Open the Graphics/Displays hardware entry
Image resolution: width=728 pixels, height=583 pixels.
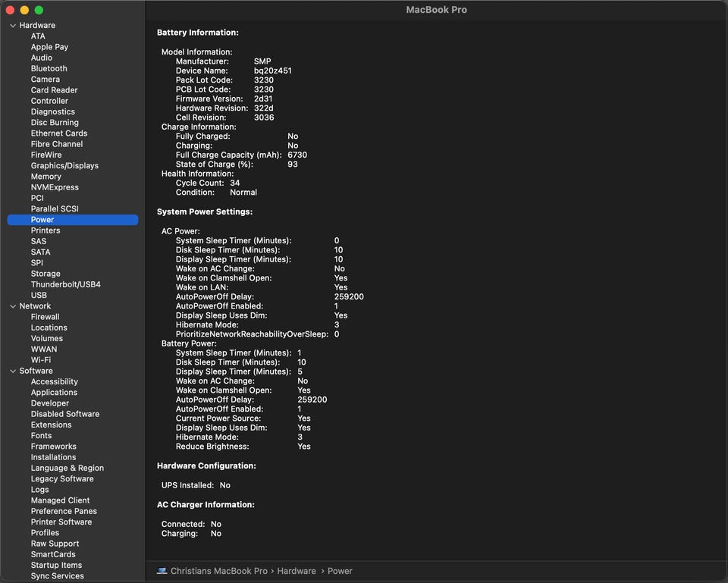[64, 165]
